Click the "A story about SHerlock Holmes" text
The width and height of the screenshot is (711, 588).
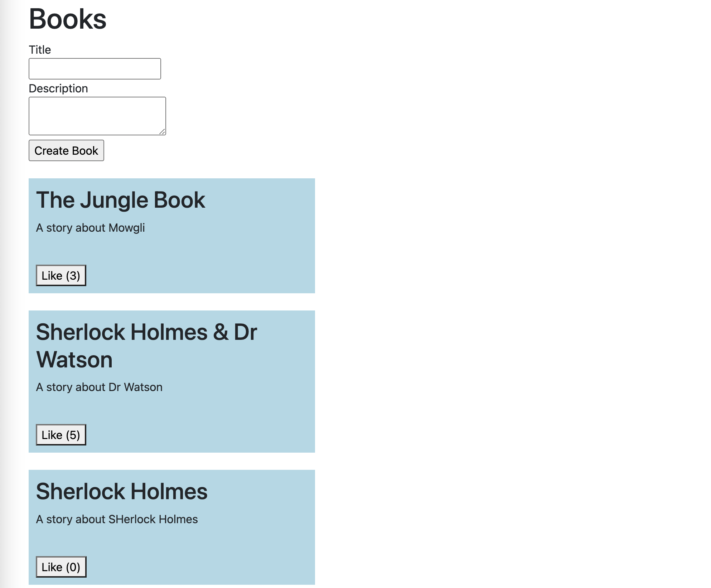click(x=117, y=519)
